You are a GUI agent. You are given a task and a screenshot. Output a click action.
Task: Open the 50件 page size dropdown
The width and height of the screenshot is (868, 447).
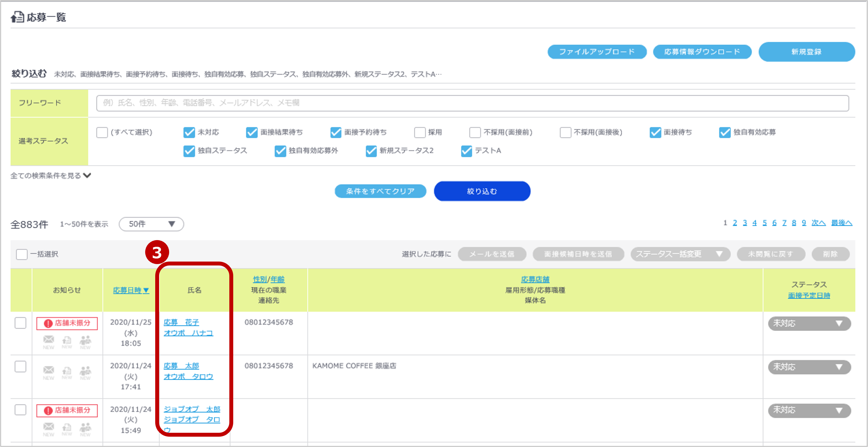[x=151, y=224]
